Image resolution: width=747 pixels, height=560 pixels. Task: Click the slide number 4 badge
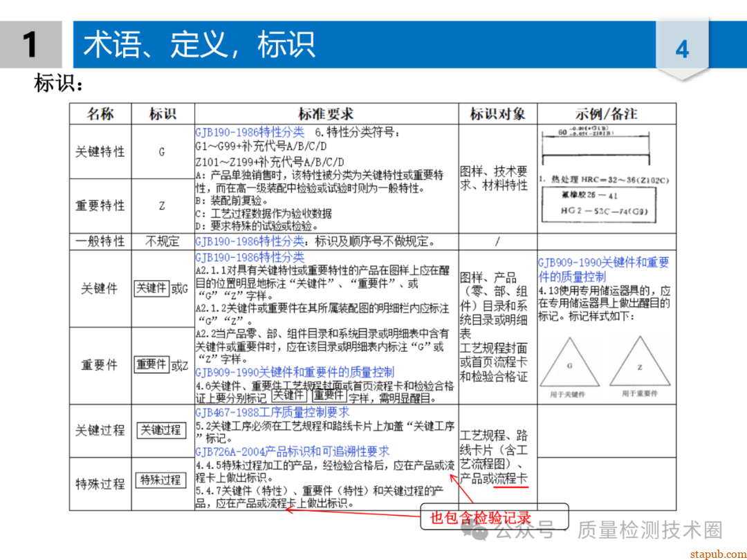pyautogui.click(x=682, y=49)
